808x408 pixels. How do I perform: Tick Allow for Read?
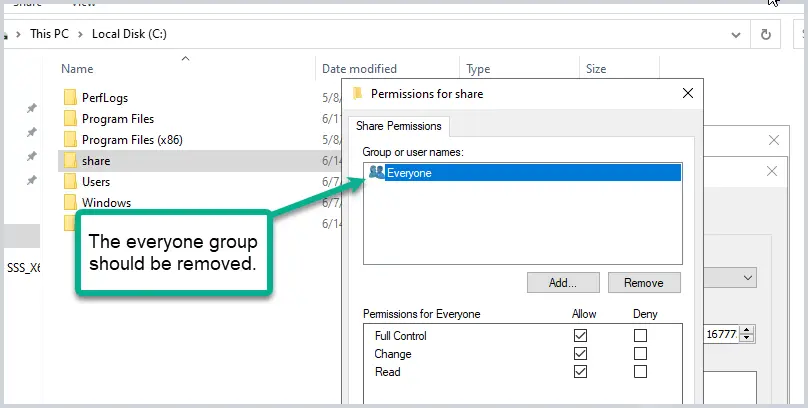(x=580, y=371)
